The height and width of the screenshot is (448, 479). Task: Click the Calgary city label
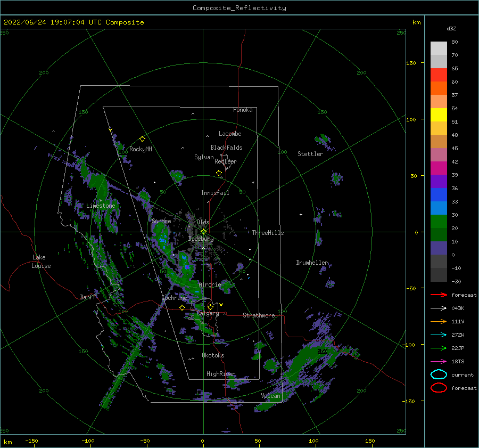click(208, 313)
